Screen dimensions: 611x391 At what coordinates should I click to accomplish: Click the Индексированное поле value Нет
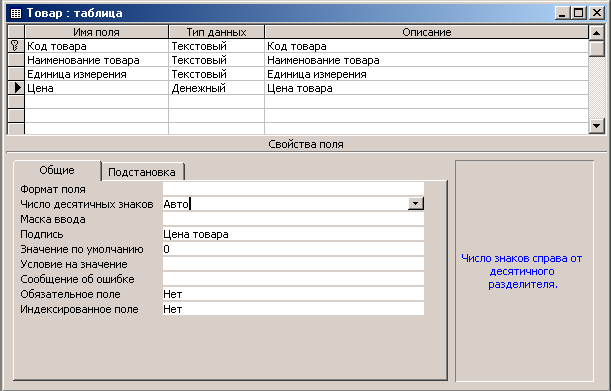293,309
